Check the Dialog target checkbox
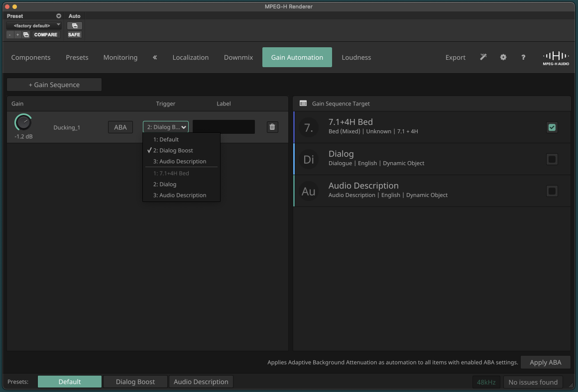 coord(552,159)
